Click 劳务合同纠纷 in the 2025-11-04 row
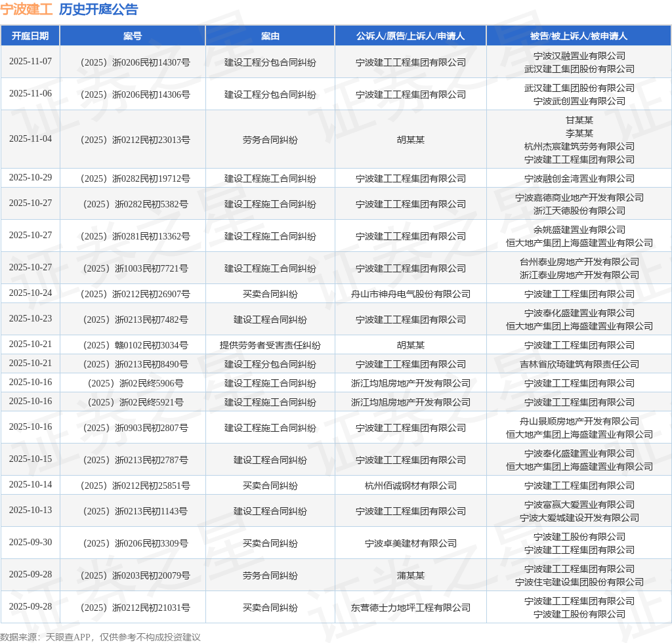The width and height of the screenshot is (672, 643). tap(270, 140)
